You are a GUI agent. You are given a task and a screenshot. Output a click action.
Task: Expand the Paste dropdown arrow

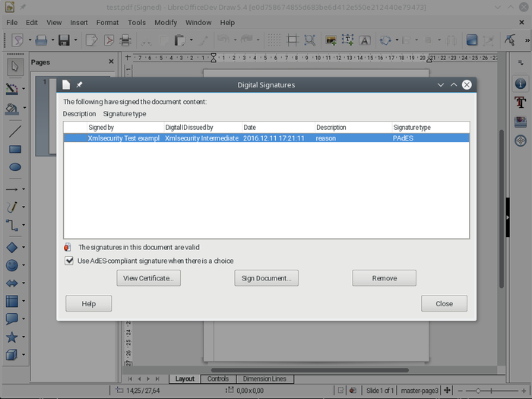coord(192,40)
